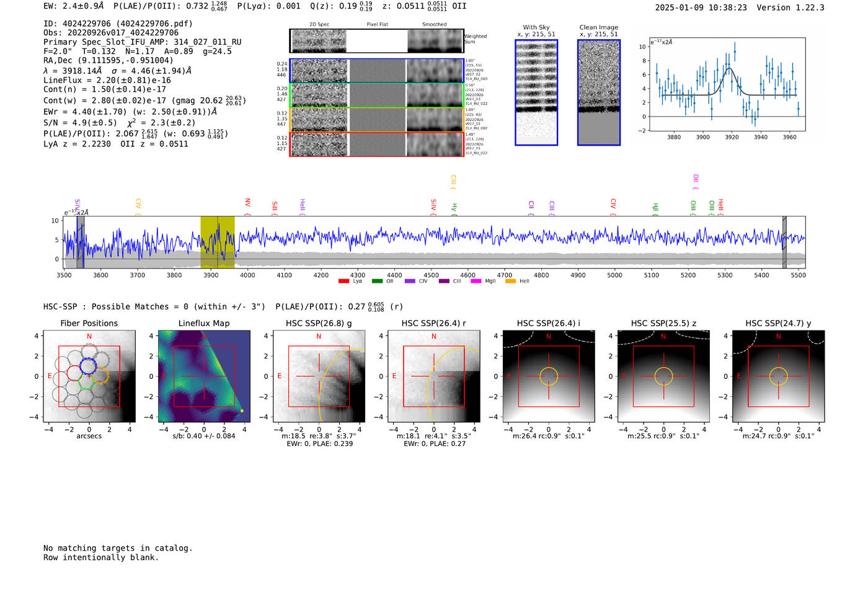Click the P(Lyα): 0.001 header value

point(268,6)
